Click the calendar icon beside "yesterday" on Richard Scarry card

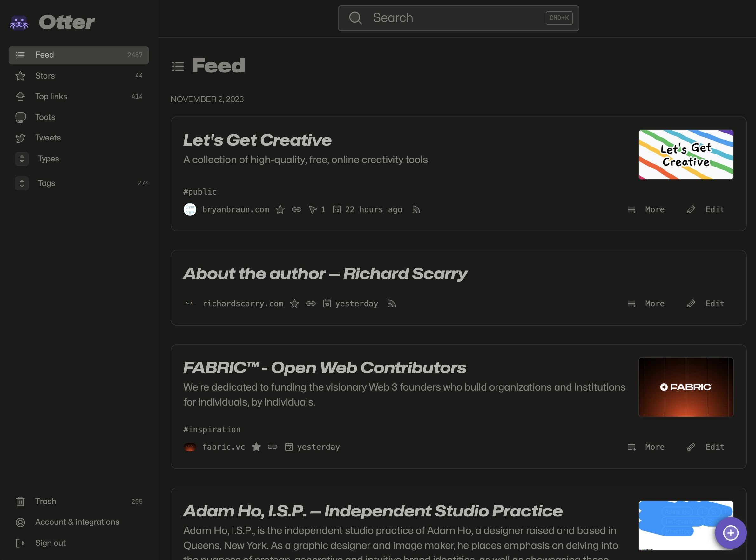click(x=327, y=304)
